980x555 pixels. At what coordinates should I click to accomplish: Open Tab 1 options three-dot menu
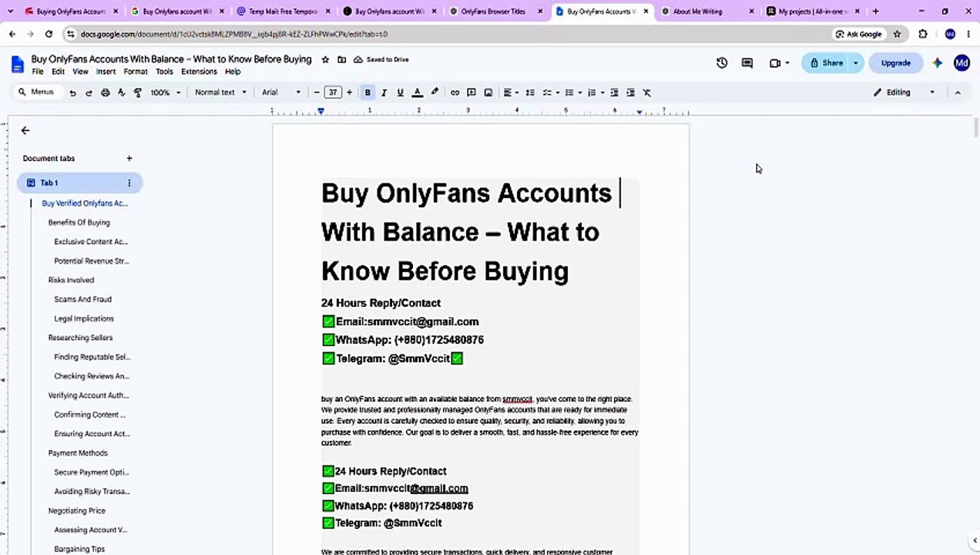pos(129,183)
